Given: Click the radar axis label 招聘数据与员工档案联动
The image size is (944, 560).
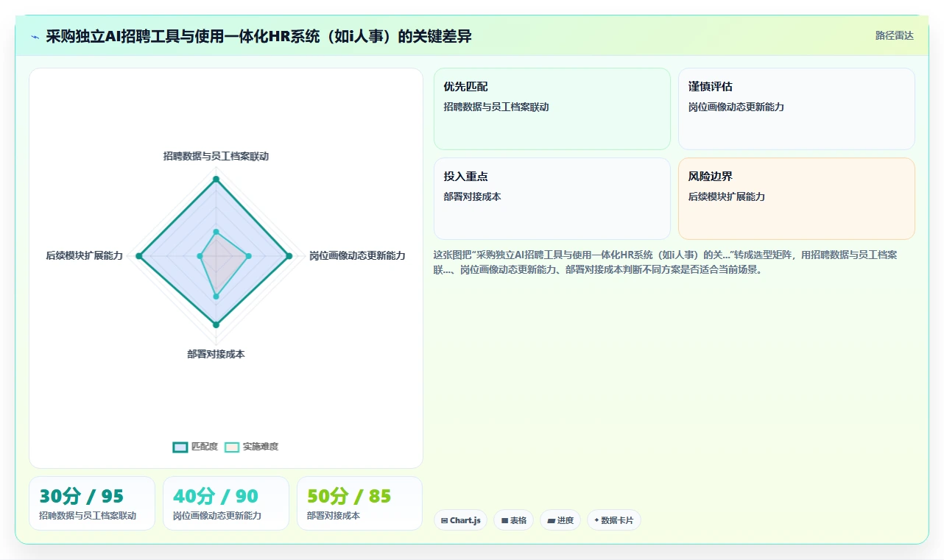Looking at the screenshot, I should pos(216,156).
